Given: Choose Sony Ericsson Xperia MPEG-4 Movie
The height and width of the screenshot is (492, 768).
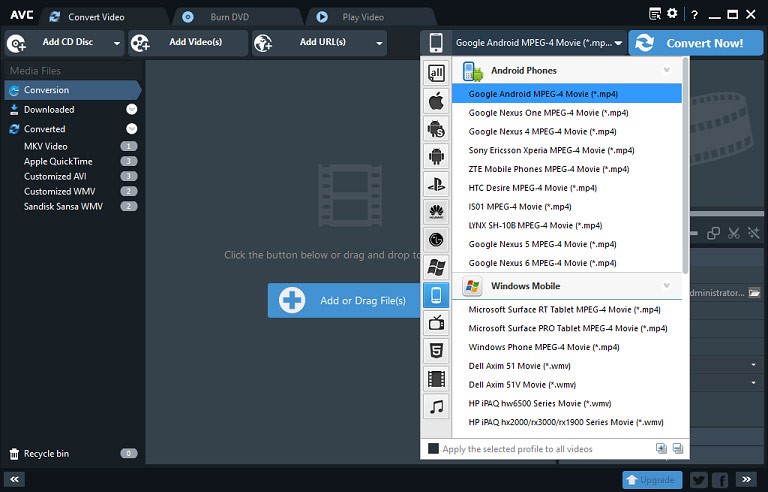Looking at the screenshot, I should [566, 150].
